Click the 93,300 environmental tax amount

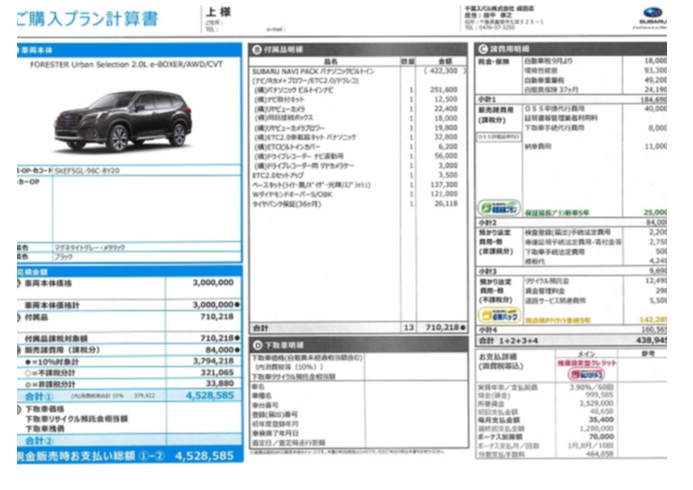(655, 70)
